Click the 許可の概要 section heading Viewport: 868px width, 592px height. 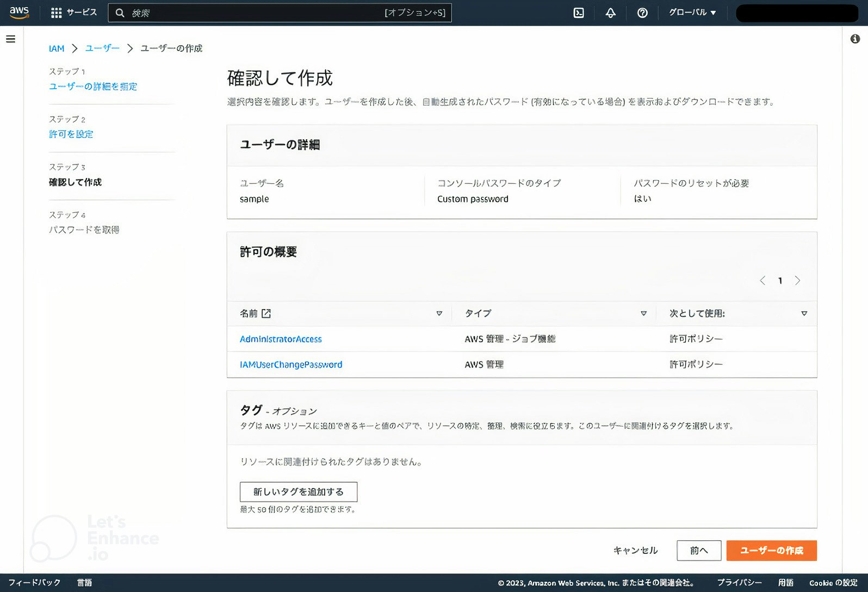(268, 252)
